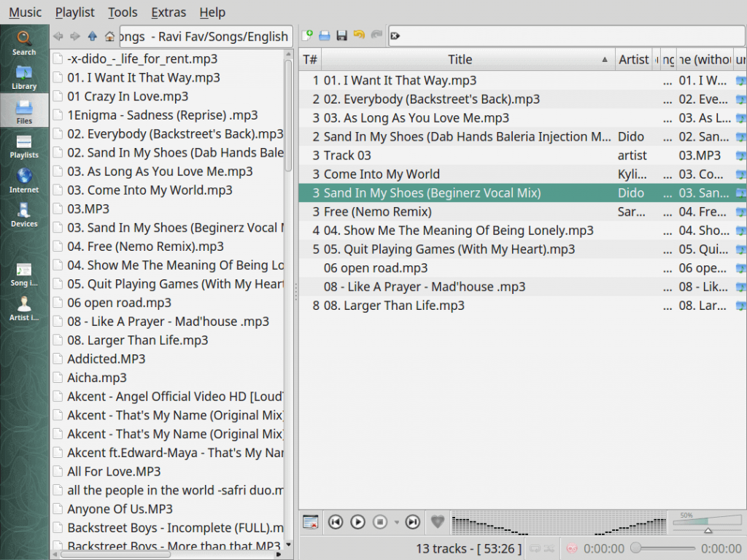Sort playlist by the Title column
The width and height of the screenshot is (747, 560).
(460, 60)
